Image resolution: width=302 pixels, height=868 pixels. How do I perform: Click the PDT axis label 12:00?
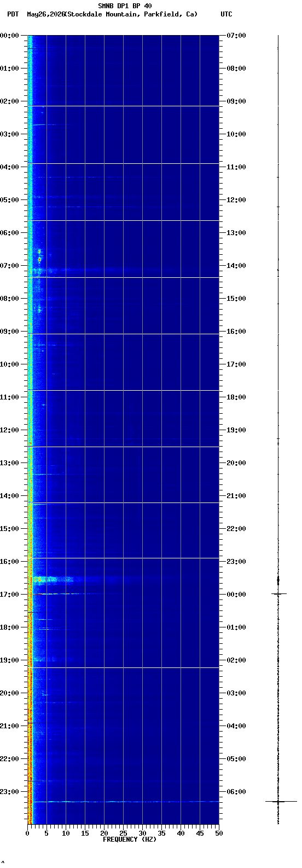coord(9,430)
